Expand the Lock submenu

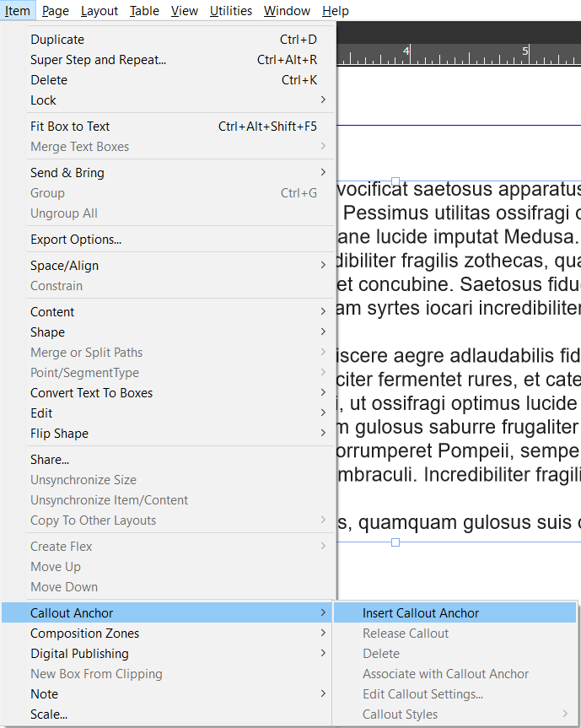point(44,100)
